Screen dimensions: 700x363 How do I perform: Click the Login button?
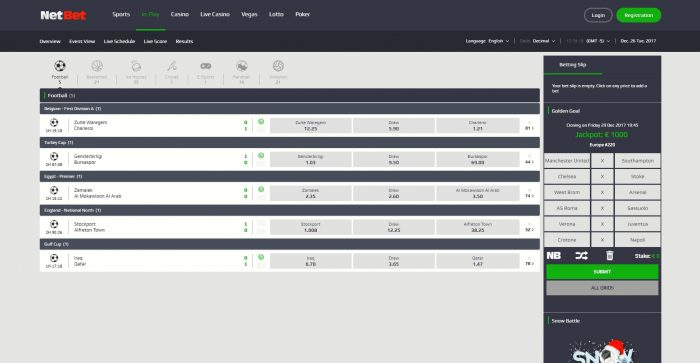point(598,15)
